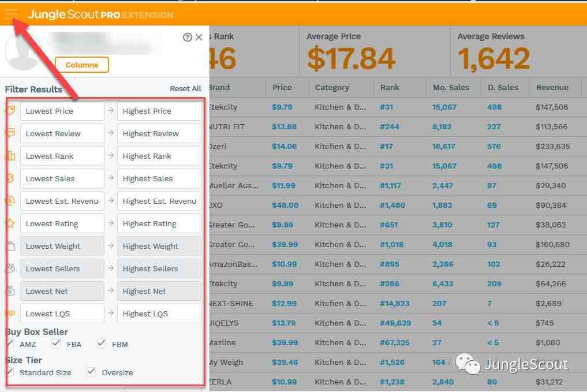Image resolution: width=587 pixels, height=392 pixels.
Task: Focus the Lowest Rank input field
Action: pos(62,156)
